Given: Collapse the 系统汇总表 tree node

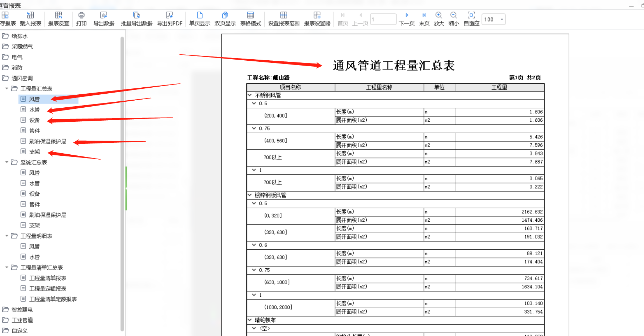Looking at the screenshot, I should pos(7,162).
